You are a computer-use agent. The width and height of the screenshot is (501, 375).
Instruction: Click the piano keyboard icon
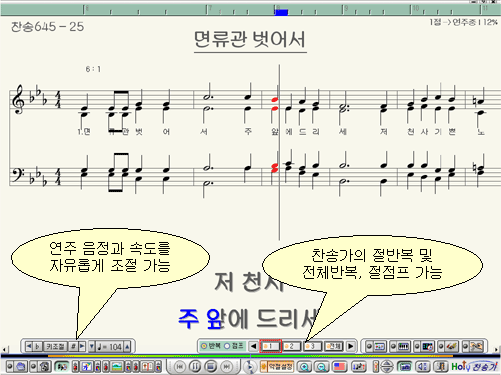coord(403,347)
